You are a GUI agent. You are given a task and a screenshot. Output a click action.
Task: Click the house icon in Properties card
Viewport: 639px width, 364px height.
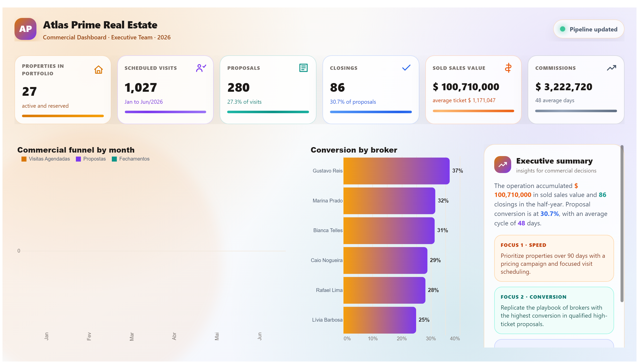pyautogui.click(x=98, y=70)
